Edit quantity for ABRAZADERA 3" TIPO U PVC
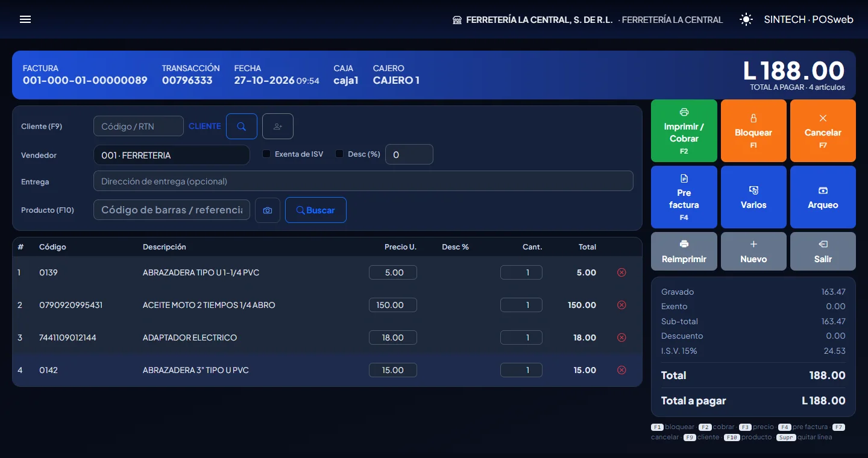This screenshot has height=458, width=868. (x=521, y=370)
